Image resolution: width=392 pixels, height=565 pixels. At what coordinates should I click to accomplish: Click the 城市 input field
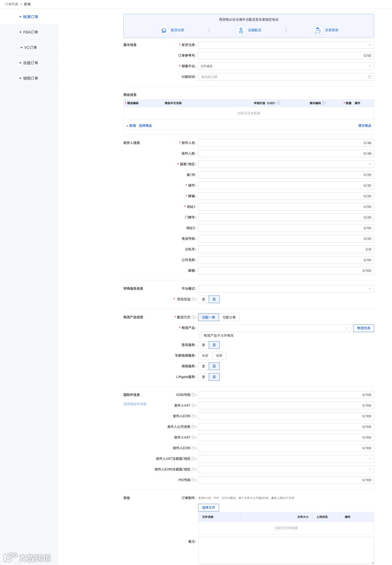point(286,185)
